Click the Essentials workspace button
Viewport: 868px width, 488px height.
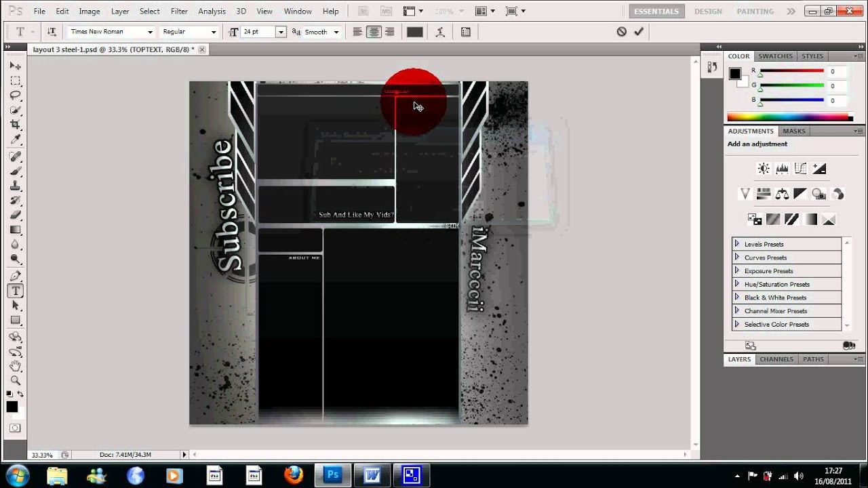[656, 12]
